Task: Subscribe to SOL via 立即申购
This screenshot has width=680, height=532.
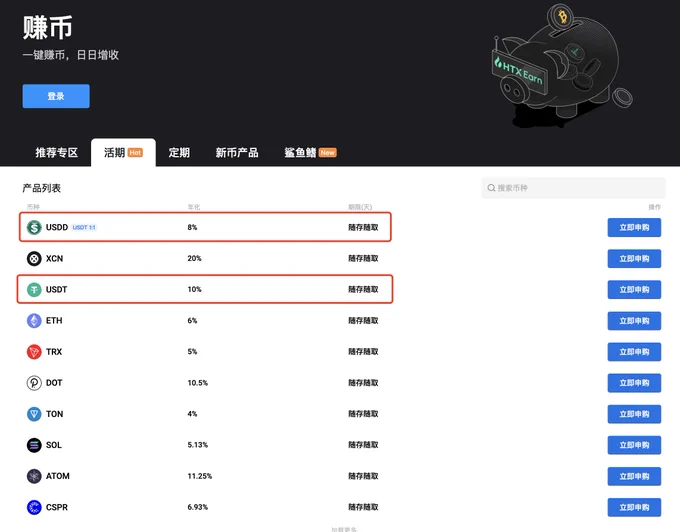Action: (634, 445)
